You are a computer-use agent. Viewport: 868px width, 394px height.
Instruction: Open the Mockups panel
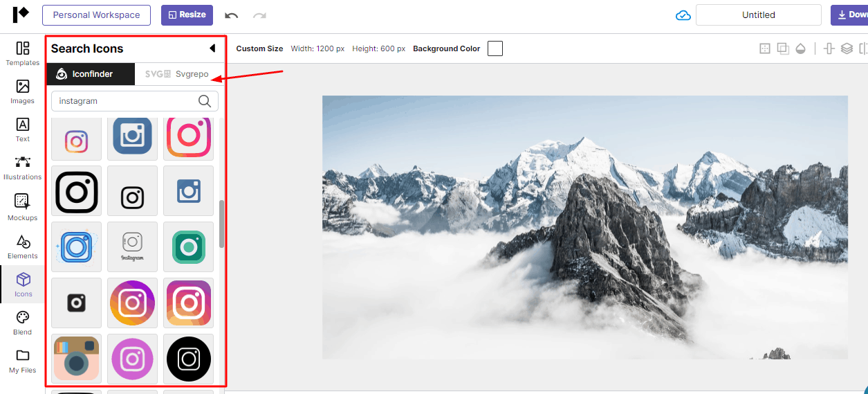coord(22,207)
